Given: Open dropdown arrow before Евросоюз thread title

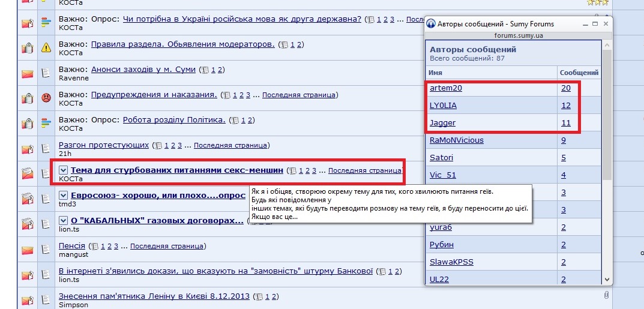Looking at the screenshot, I should tap(64, 196).
